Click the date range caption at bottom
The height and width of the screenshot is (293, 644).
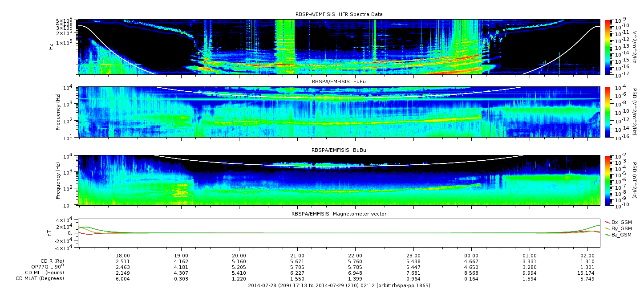click(339, 285)
